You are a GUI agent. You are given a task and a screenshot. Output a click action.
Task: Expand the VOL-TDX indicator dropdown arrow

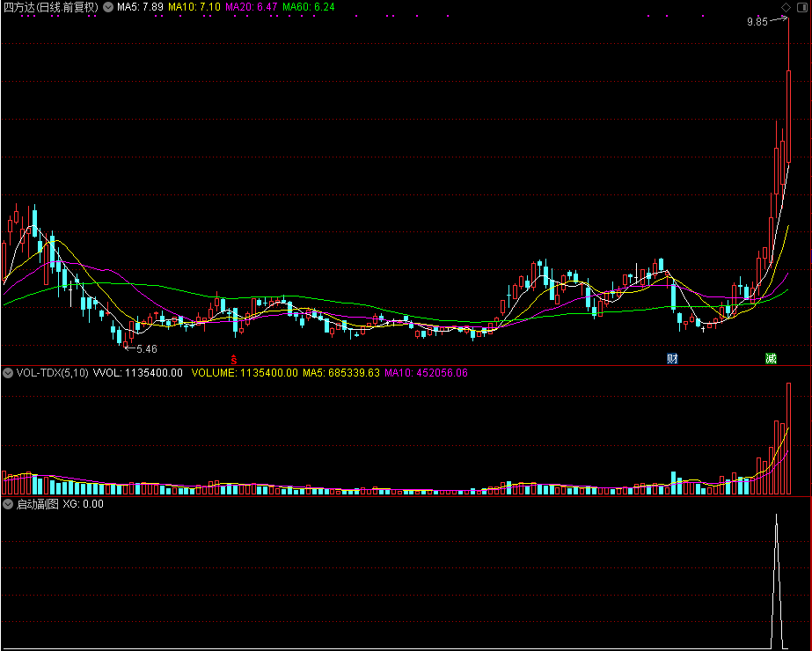[8, 373]
